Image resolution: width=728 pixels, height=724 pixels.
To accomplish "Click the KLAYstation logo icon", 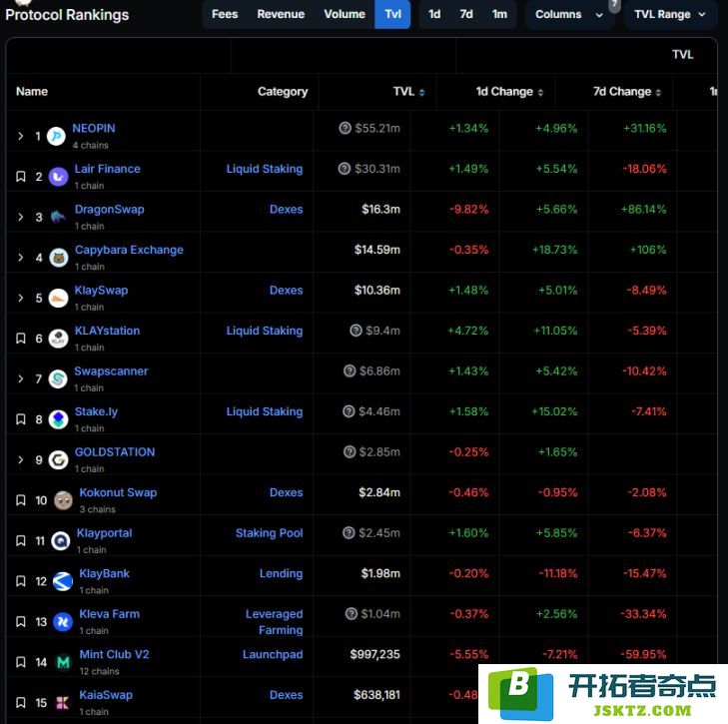I will coord(59,339).
